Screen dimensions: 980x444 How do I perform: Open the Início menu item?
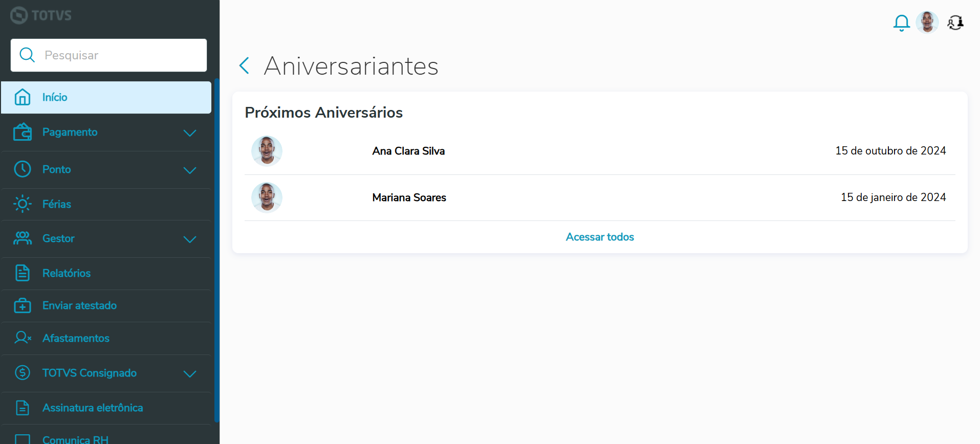tap(106, 97)
